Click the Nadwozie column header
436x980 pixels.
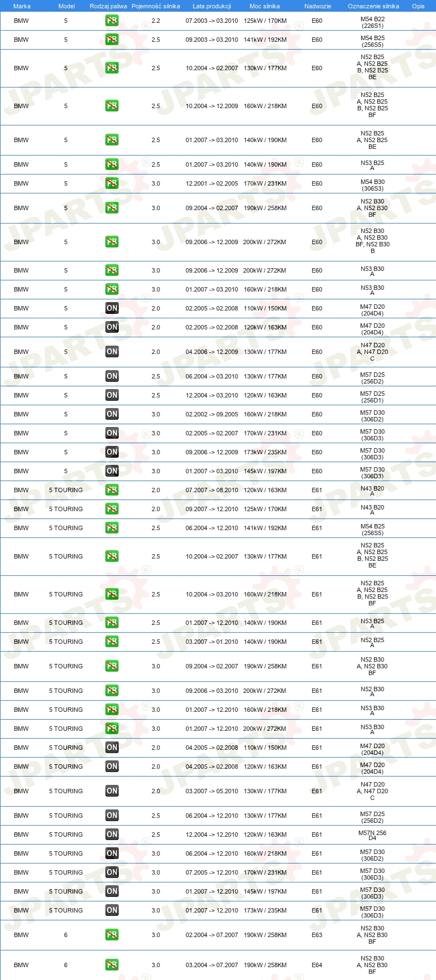pyautogui.click(x=318, y=6)
